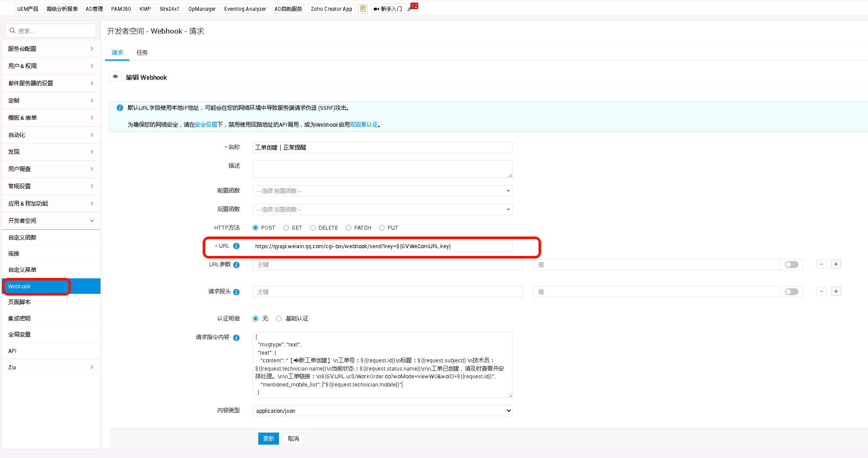Click the back arrow beside 编辑 Webhook
Screen dimensions: 868x458
(115, 77)
